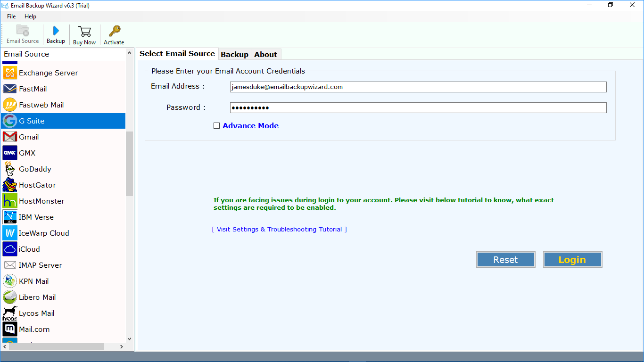644x362 pixels.
Task: Switch to the Backup tab
Action: click(x=234, y=54)
